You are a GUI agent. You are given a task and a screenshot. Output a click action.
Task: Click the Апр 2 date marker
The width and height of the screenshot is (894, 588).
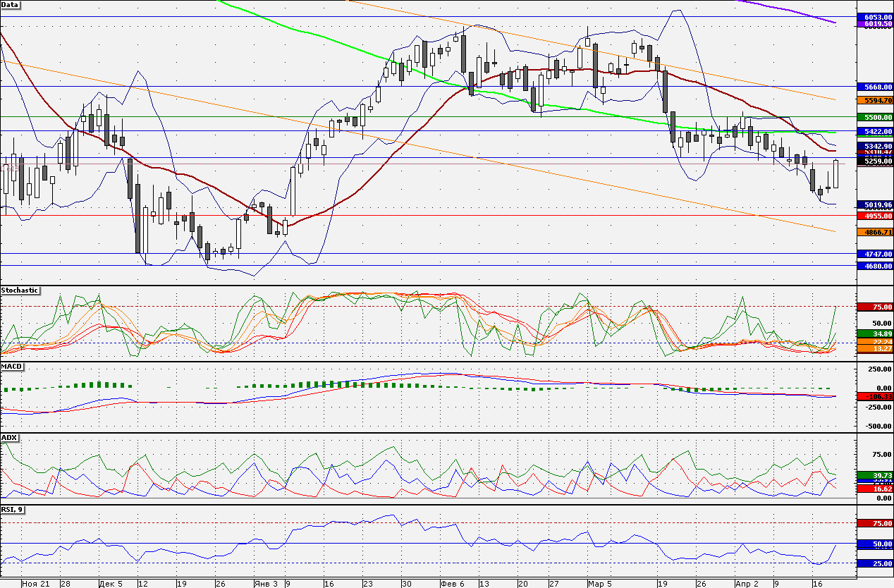tap(747, 584)
